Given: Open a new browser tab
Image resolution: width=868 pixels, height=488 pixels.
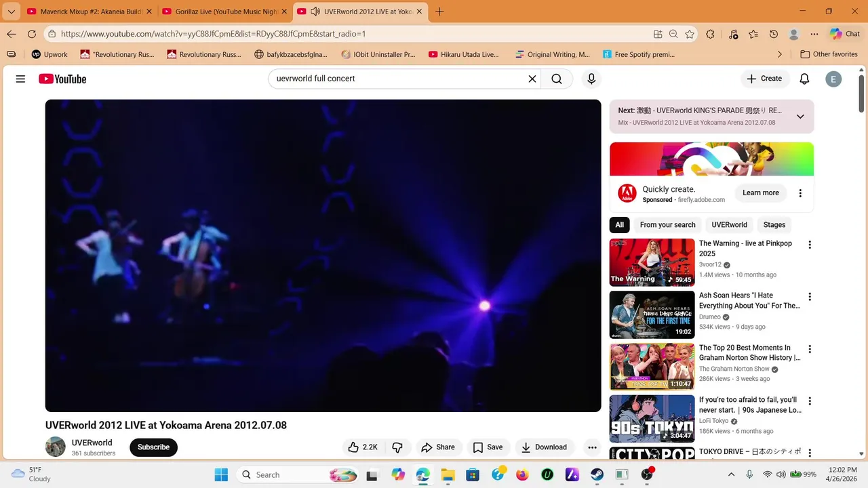Looking at the screenshot, I should 439,12.
